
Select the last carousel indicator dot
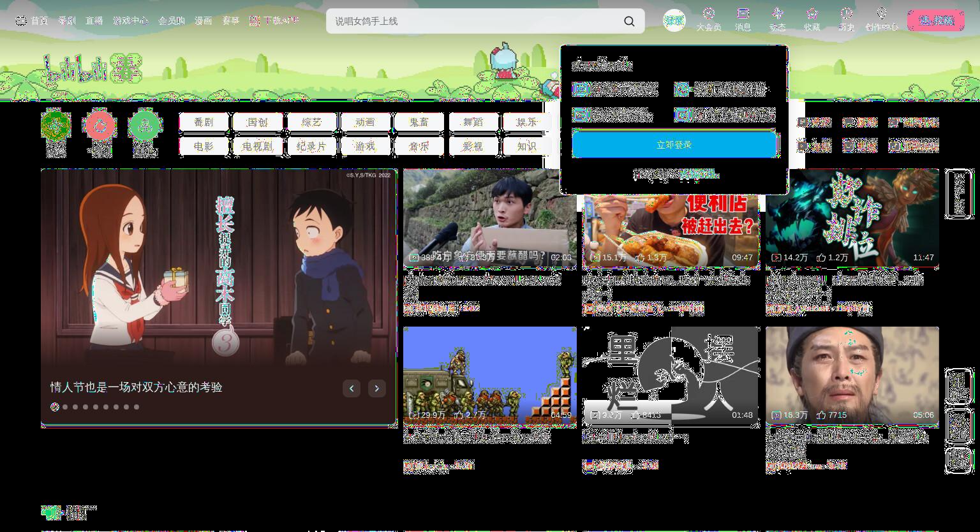(x=137, y=406)
